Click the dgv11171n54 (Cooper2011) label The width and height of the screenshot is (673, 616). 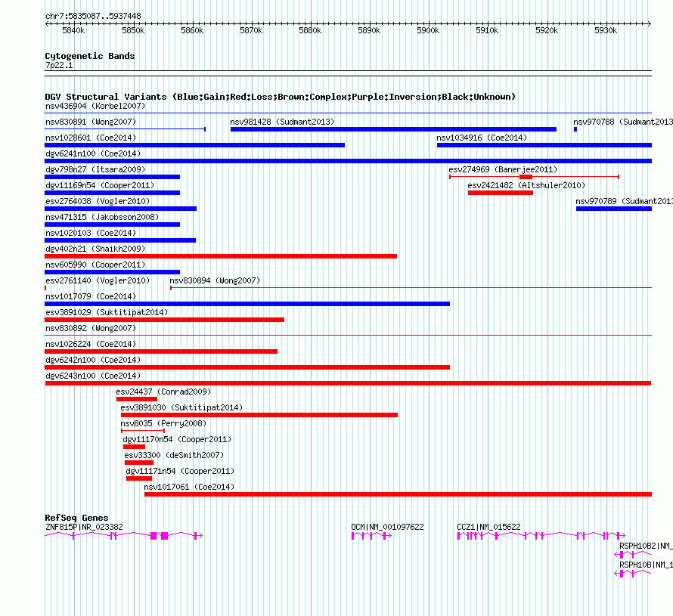[180, 471]
